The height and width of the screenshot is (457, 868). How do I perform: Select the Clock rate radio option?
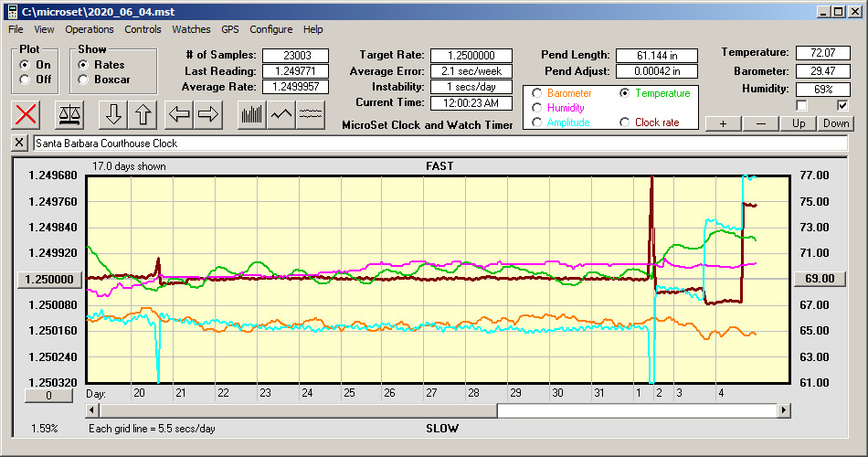pos(624,122)
